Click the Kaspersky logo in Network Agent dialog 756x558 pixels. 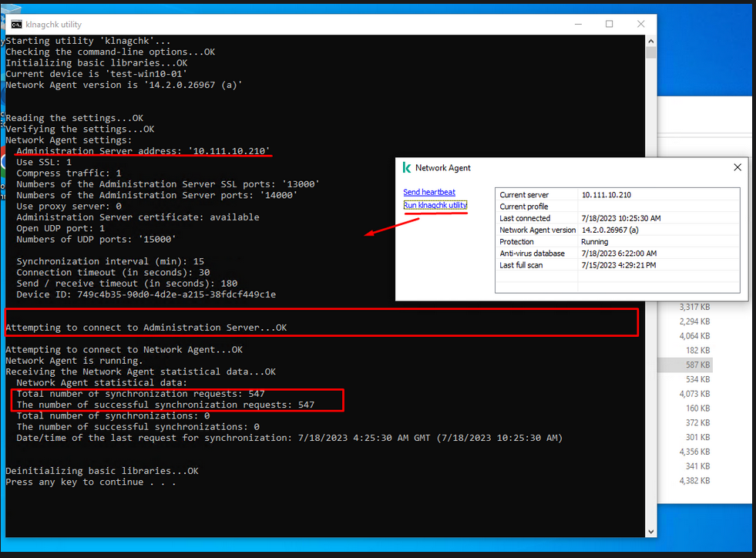point(406,168)
